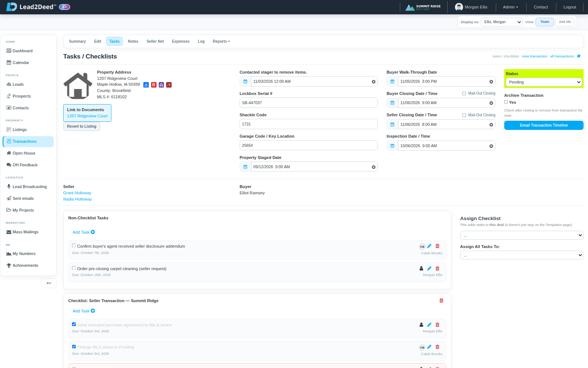Image resolution: width=588 pixels, height=368 pixels.
Task: Open seller Grant Holloway's profile
Action: coord(77,193)
